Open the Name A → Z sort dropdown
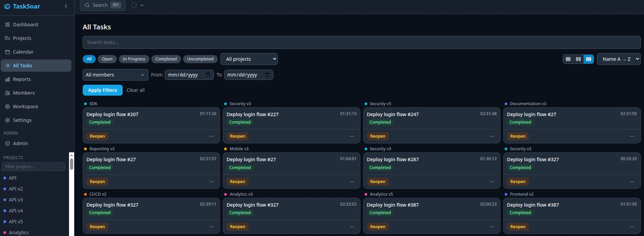This screenshot has height=236, width=644. point(619,59)
